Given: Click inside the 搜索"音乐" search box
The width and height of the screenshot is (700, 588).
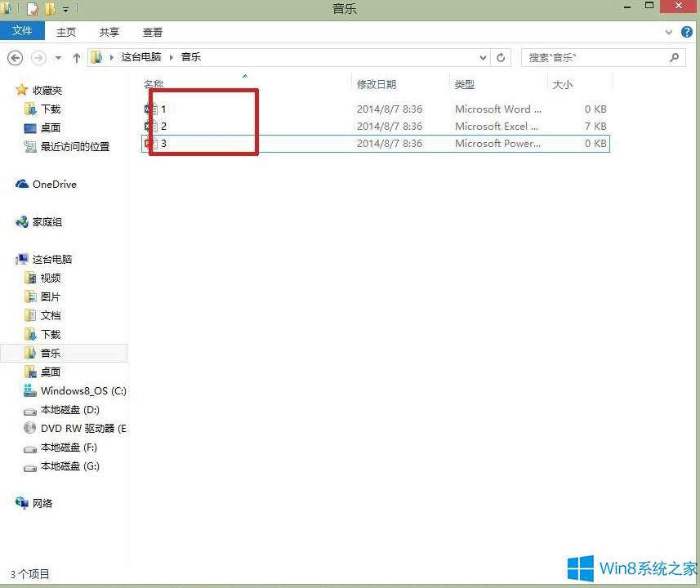Looking at the screenshot, I should click(x=596, y=57).
